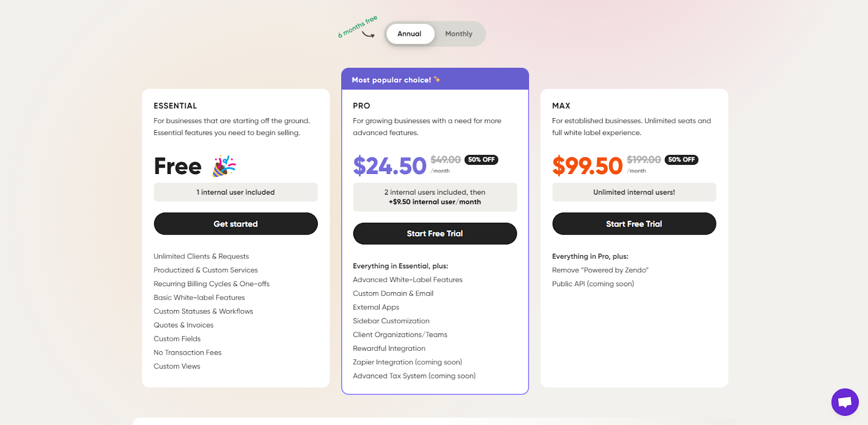Click the 50% OFF badge on Max plan
Viewport: 868px width, 425px height.
coord(681,159)
